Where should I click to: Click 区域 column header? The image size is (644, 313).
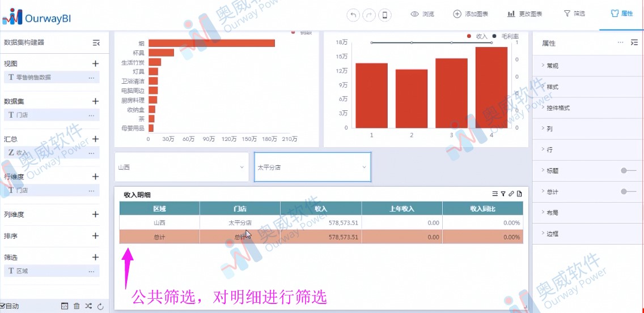click(x=160, y=208)
